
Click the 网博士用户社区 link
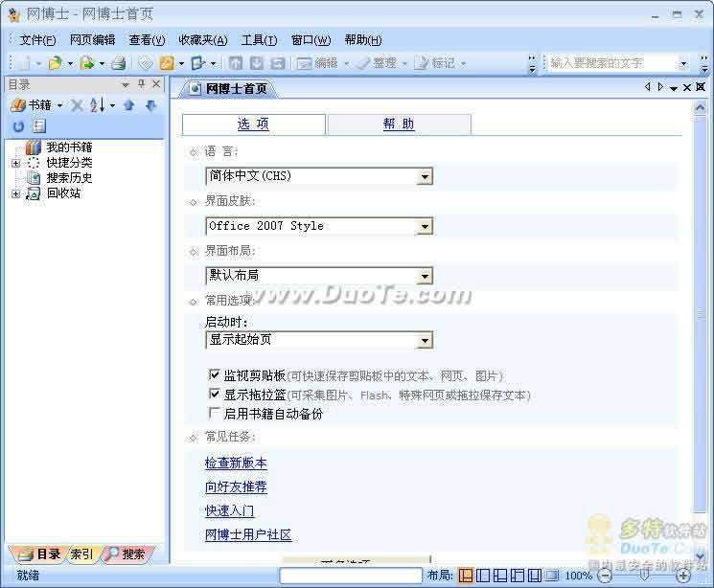[x=248, y=534]
